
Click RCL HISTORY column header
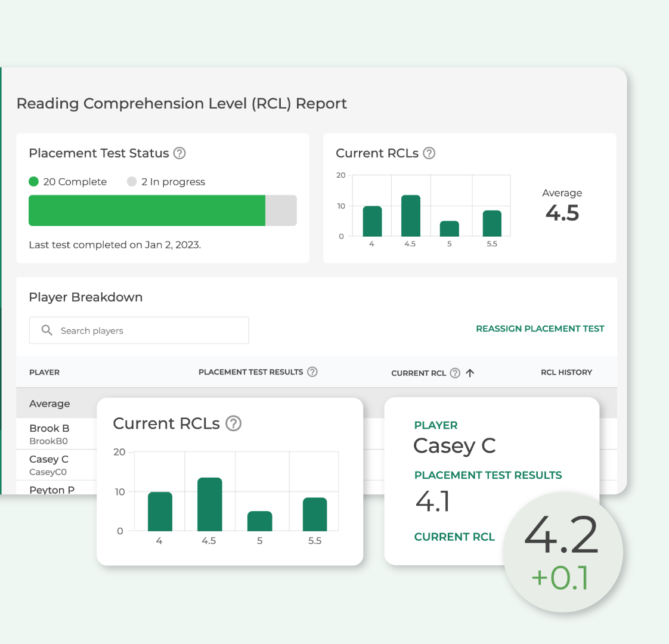[x=566, y=372]
